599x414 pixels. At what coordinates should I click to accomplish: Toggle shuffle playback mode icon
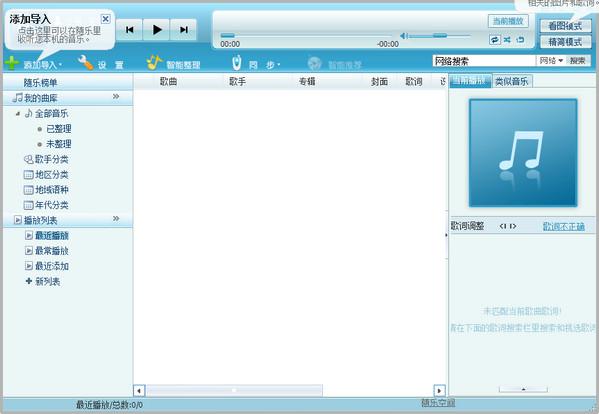[507, 40]
